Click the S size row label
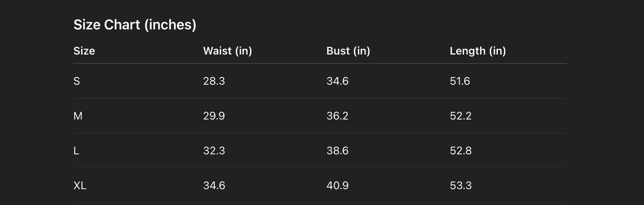 tap(77, 81)
